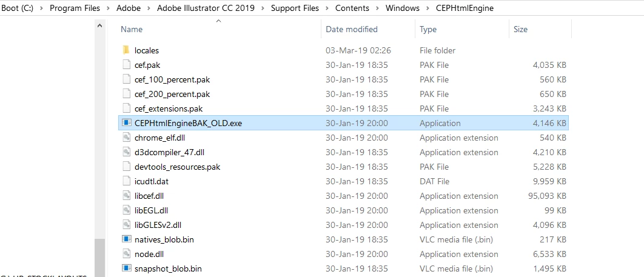Image resolution: width=644 pixels, height=277 pixels.
Task: Select the libEGL.dll file name
Action: 151,210
